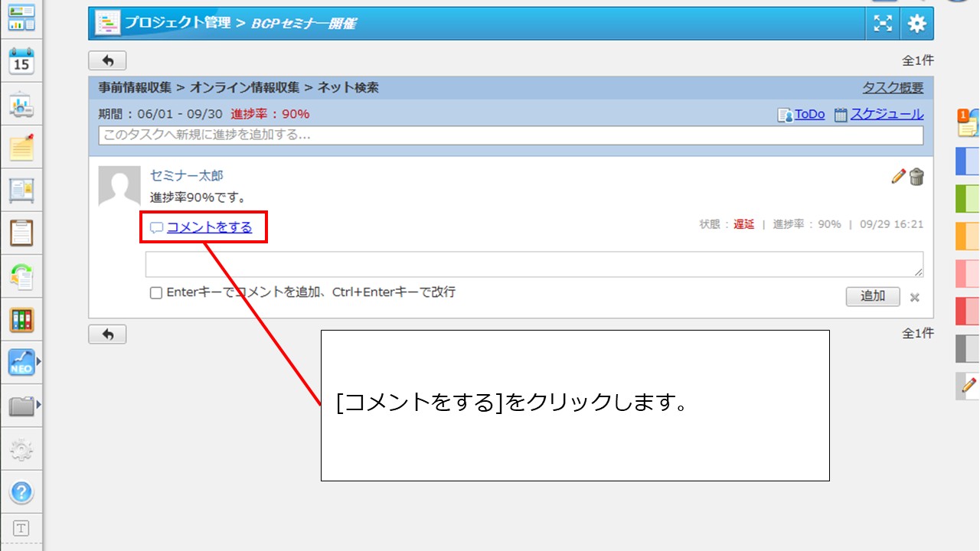This screenshot has height=551, width=980.
Task: Open the blue question mark help icon
Action: [x=21, y=491]
